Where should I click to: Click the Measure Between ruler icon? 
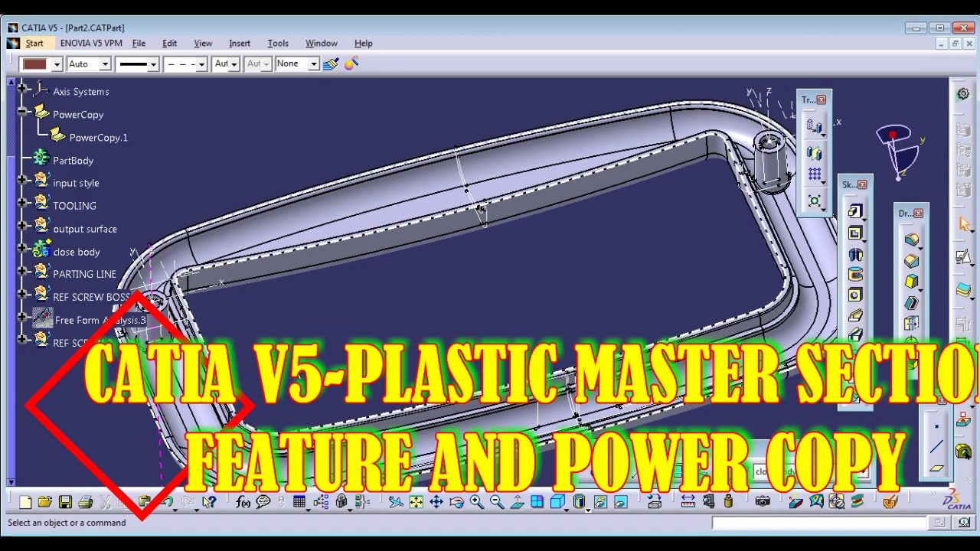tap(688, 502)
